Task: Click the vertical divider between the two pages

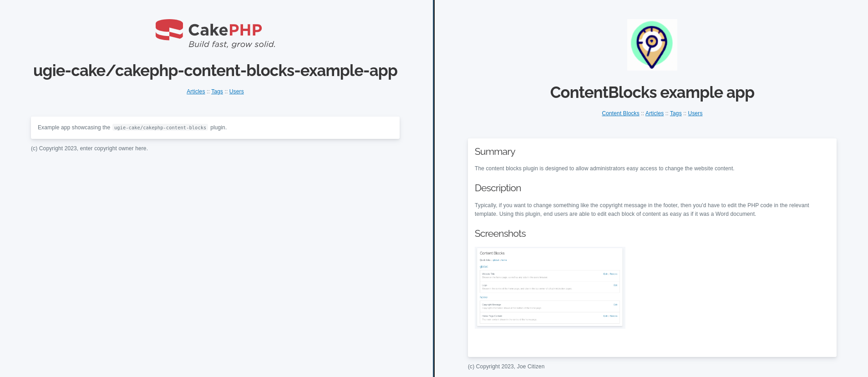Action: (x=434, y=188)
